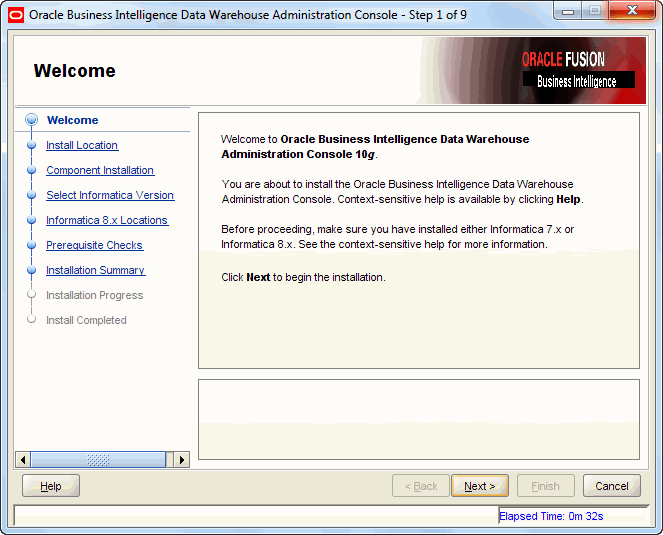663x535 pixels.
Task: Open the Prerequisite Checks step
Action: pos(94,245)
